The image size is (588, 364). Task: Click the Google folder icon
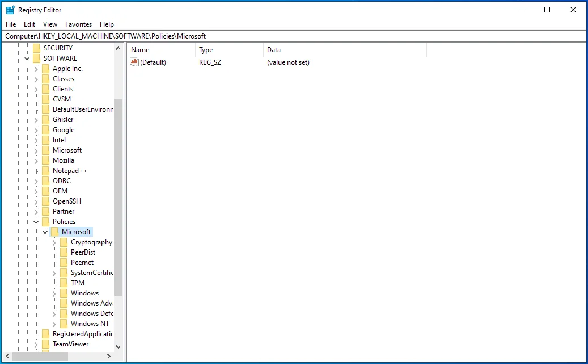(45, 130)
